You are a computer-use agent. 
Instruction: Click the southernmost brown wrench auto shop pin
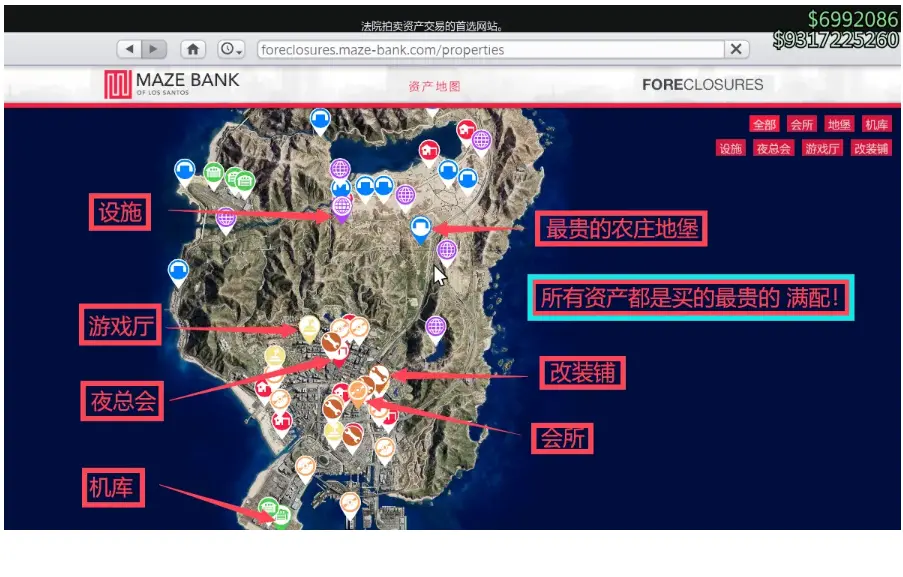point(352,436)
